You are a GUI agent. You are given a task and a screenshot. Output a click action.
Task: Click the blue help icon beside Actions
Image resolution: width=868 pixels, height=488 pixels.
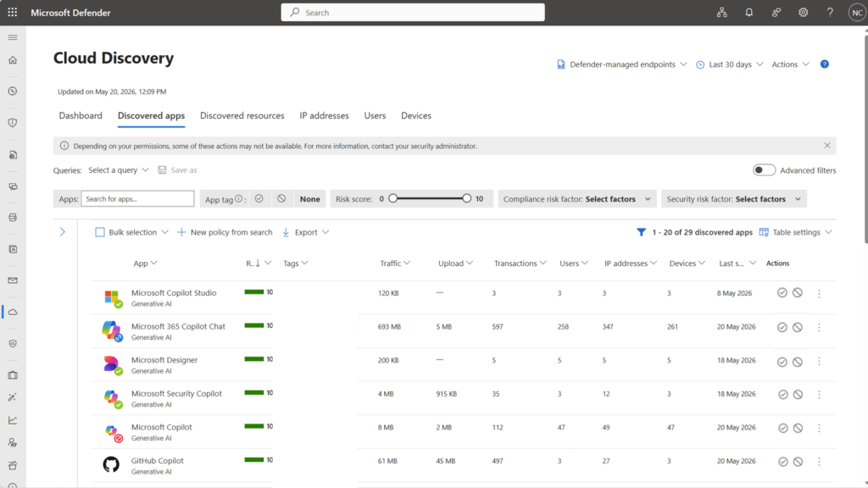(824, 64)
